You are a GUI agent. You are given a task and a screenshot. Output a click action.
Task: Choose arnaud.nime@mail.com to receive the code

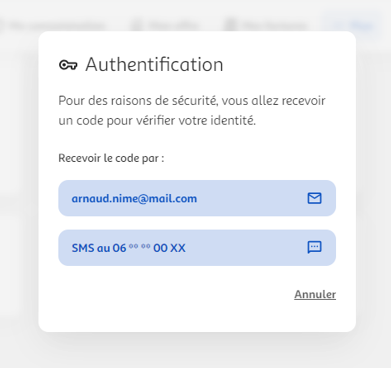(197, 198)
